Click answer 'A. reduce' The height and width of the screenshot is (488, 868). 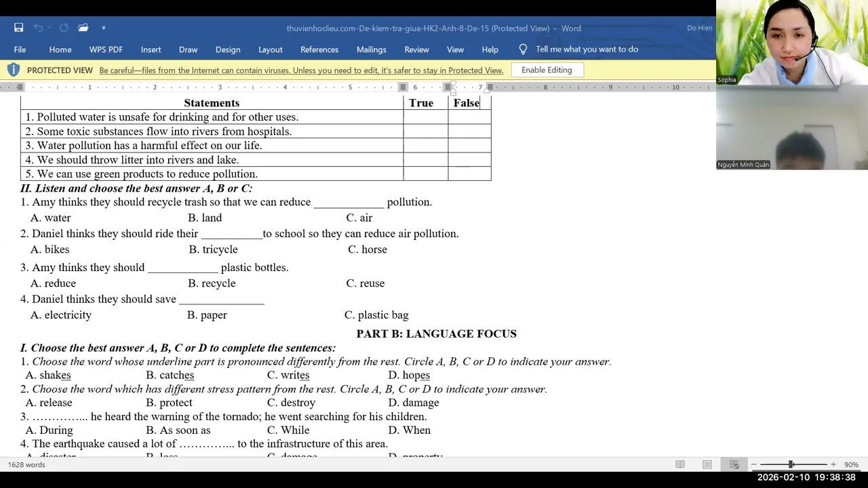click(53, 283)
